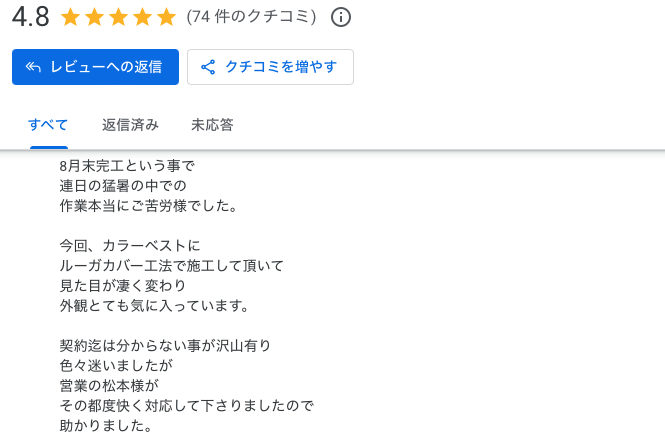
Task: Click the reply arrow icon on the blue button
Action: [33, 67]
